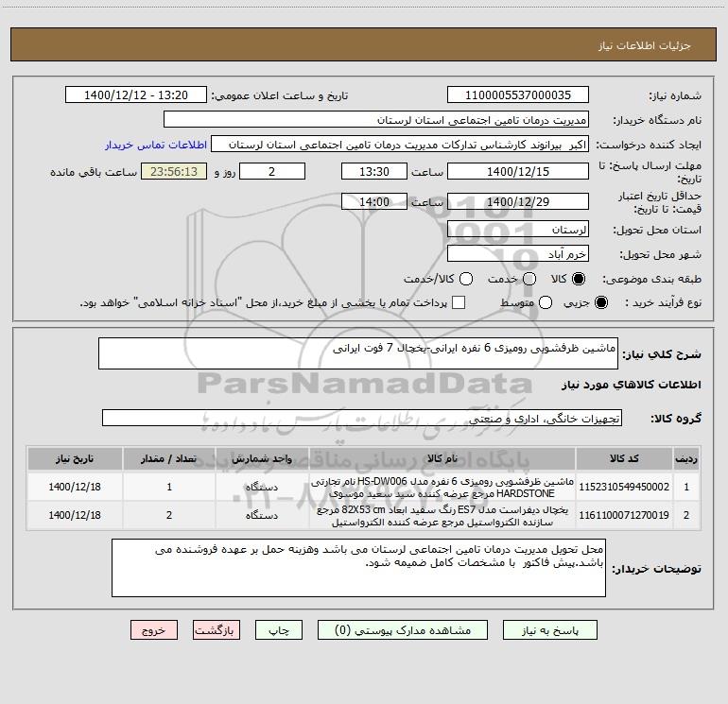The width and height of the screenshot is (728, 704).
Task: Click product code 1152310549450002
Action: point(624,487)
